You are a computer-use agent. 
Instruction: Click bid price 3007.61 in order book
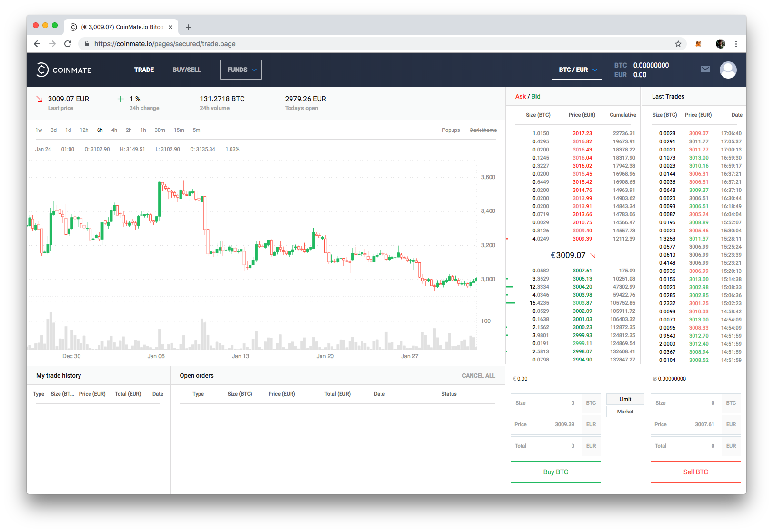[x=582, y=271]
